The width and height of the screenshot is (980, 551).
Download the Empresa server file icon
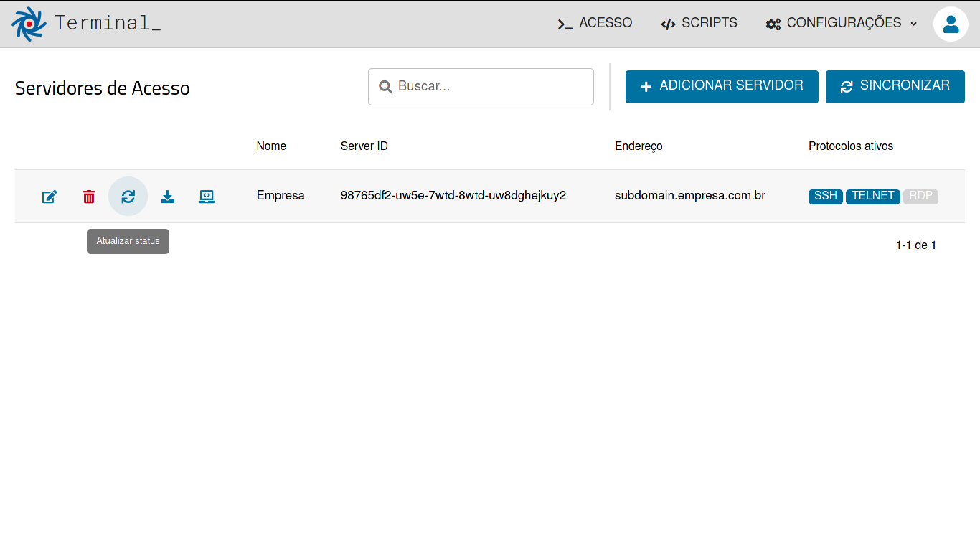pyautogui.click(x=167, y=197)
